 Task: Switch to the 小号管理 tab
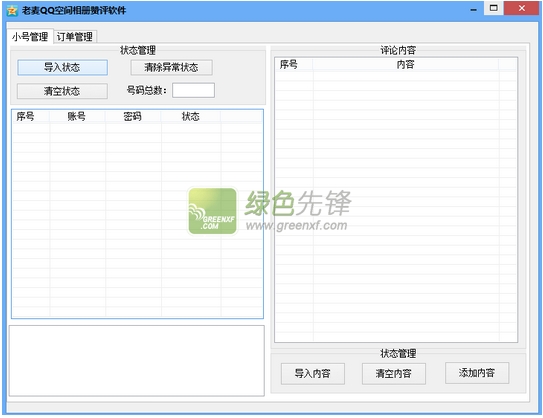pyautogui.click(x=30, y=36)
